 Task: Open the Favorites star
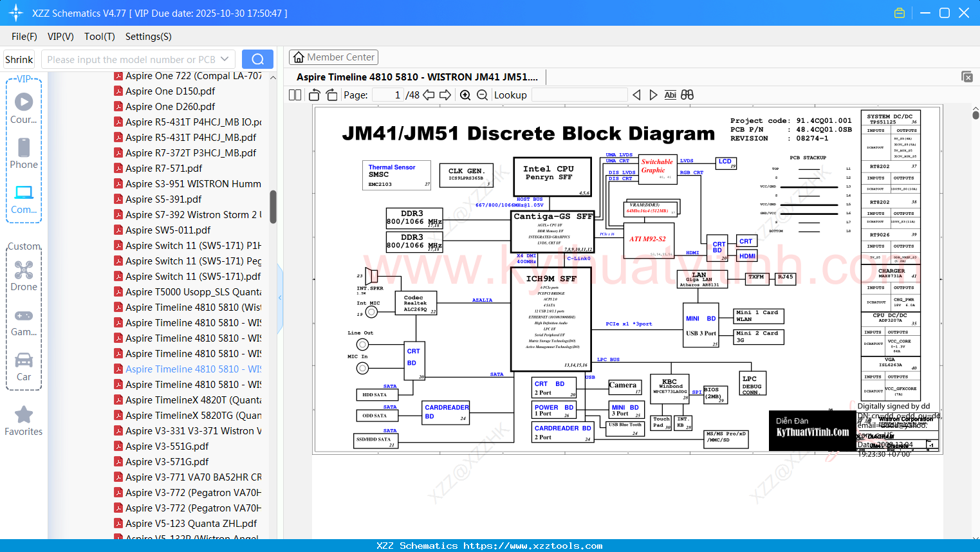[x=24, y=421]
